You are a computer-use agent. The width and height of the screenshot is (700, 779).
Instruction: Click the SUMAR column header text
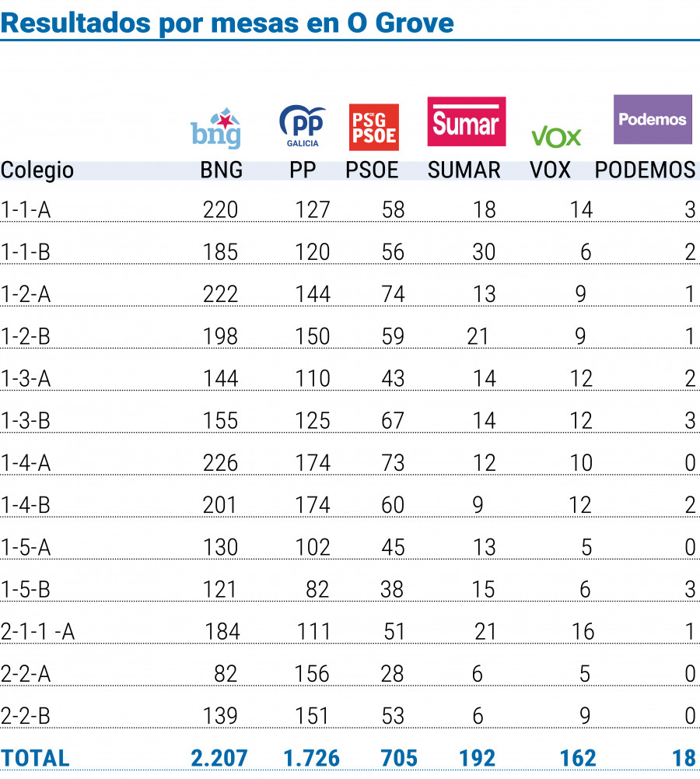coord(464,170)
